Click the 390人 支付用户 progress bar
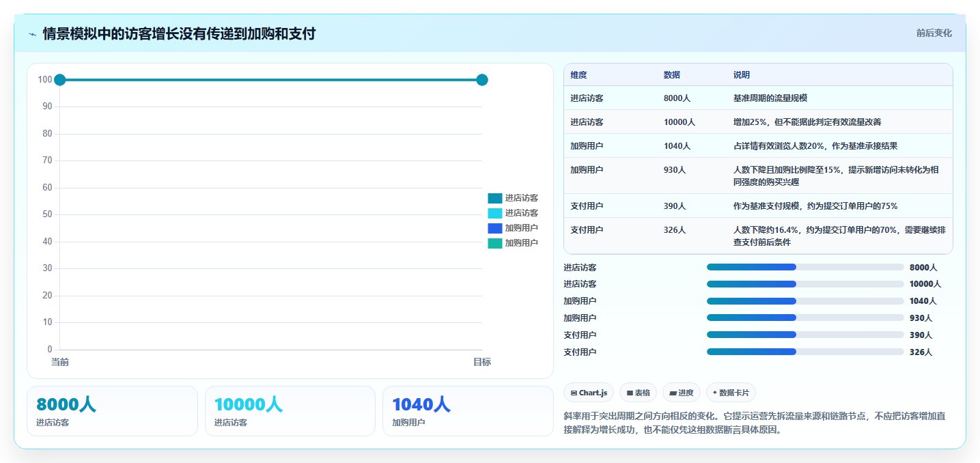Image resolution: width=980 pixels, height=463 pixels. click(x=805, y=335)
